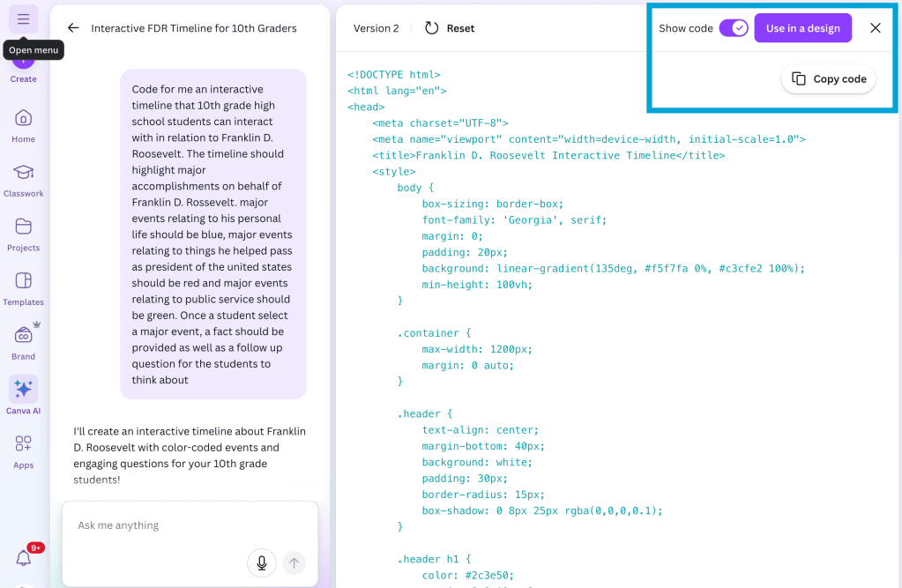Go to Home in sidebar

point(24,125)
